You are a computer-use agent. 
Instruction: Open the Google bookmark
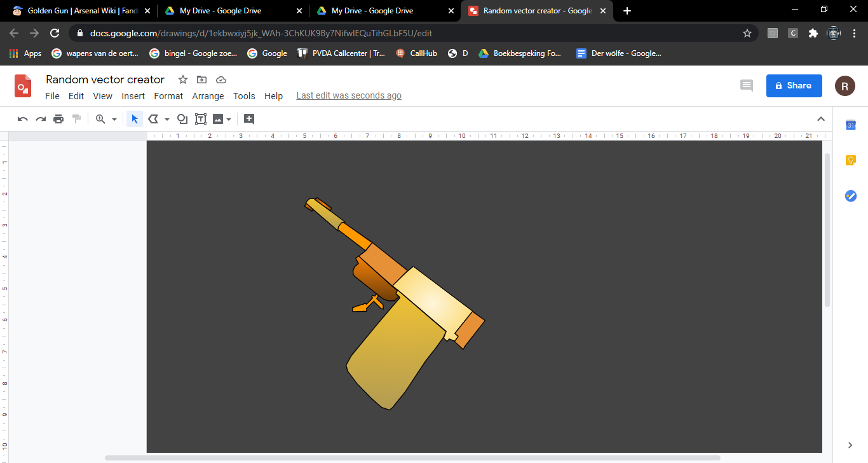pyautogui.click(x=268, y=53)
